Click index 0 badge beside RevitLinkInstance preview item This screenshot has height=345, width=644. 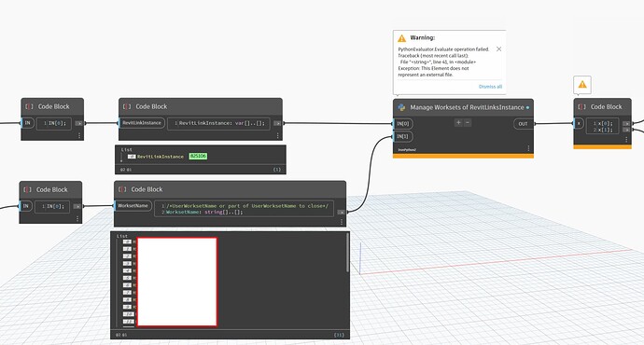coord(132,157)
